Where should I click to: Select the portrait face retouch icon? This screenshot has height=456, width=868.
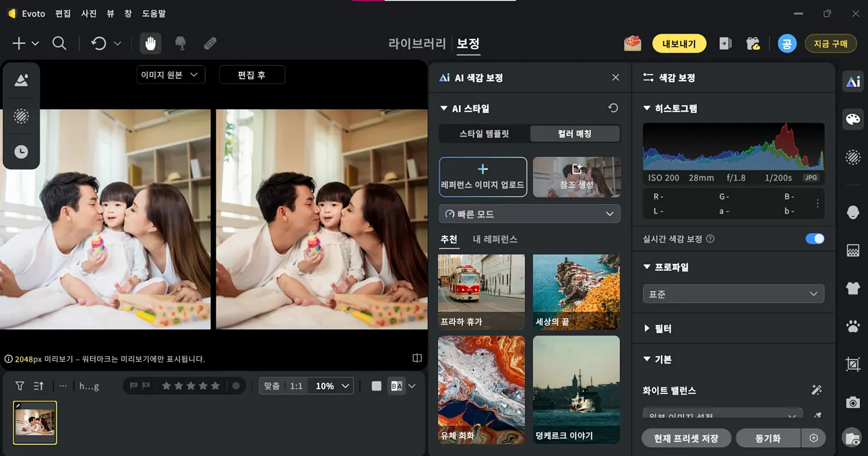coord(853,212)
